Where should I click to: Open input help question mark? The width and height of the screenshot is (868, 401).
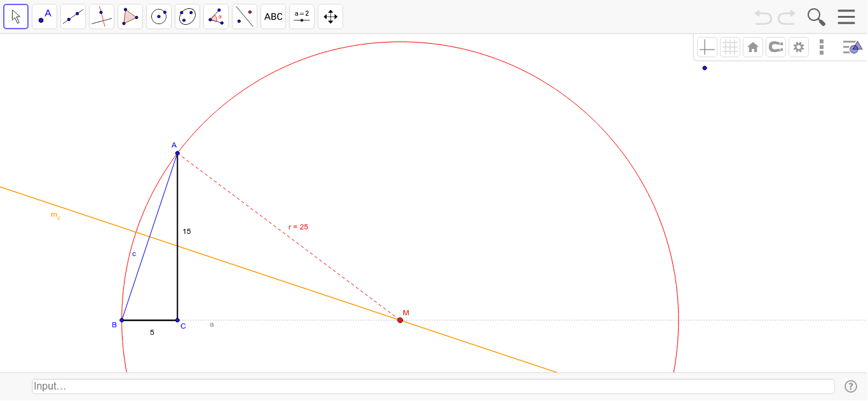pos(851,386)
